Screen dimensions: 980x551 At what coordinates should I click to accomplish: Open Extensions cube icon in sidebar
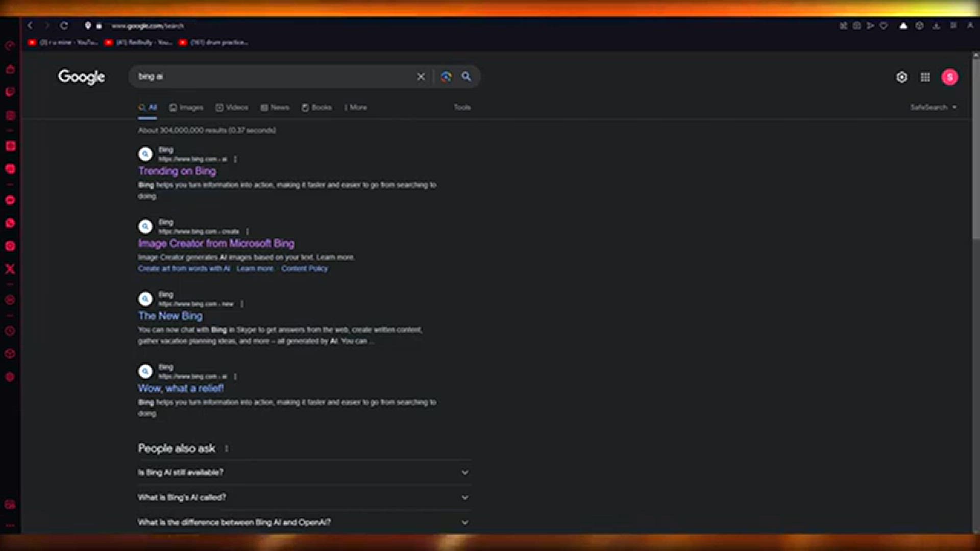[x=10, y=354]
